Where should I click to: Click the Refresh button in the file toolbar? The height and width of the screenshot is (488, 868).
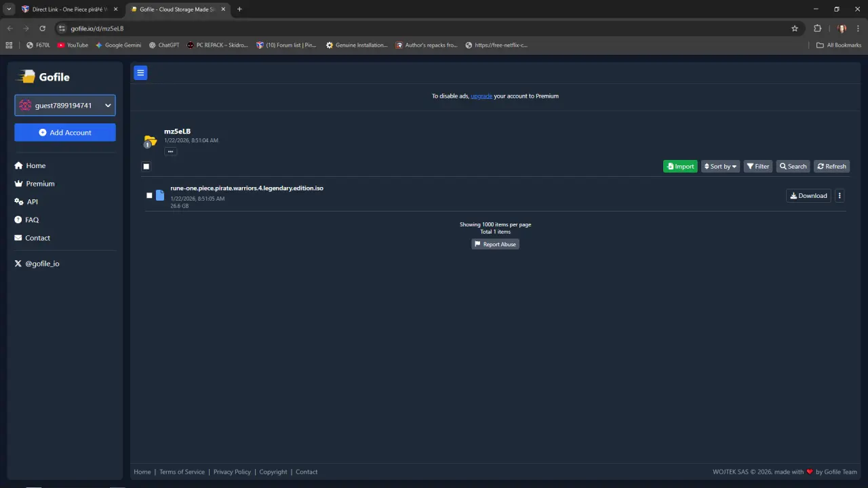coord(831,167)
